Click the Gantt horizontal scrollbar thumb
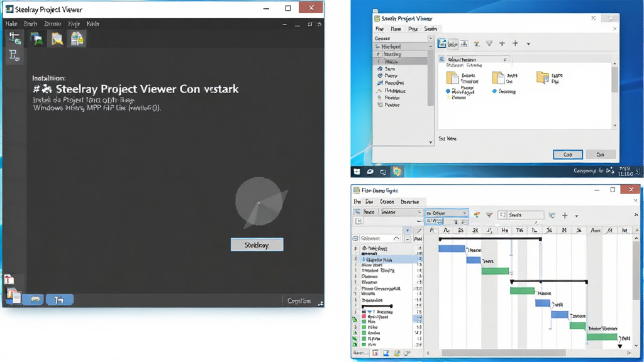 504,353
